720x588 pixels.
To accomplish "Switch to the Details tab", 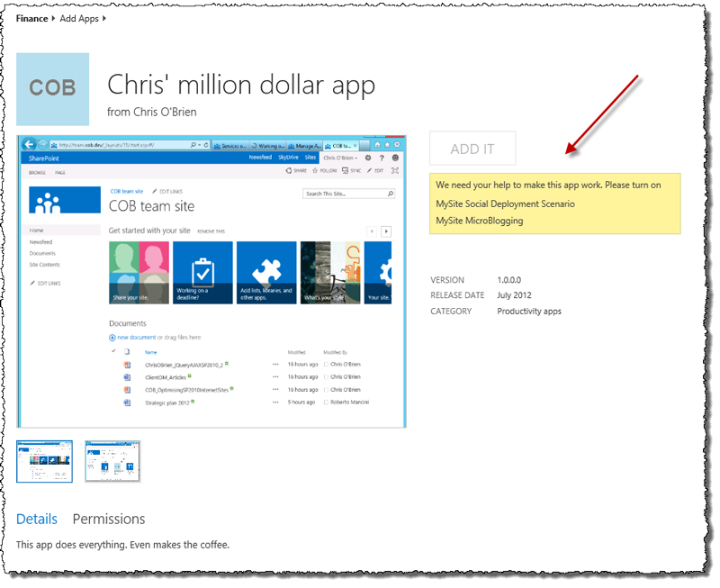I will click(x=37, y=519).
